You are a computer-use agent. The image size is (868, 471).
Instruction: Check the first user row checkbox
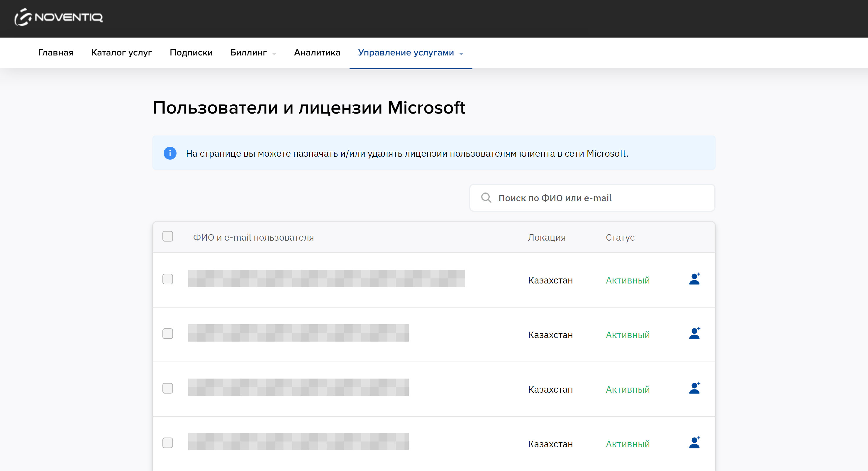(167, 279)
